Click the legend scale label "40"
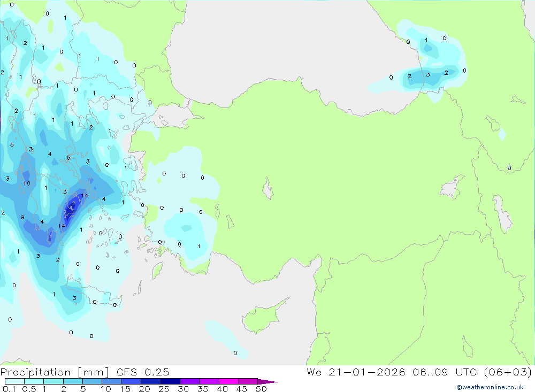Image resolution: width=535 pixels, height=392 pixels. [x=223, y=389]
